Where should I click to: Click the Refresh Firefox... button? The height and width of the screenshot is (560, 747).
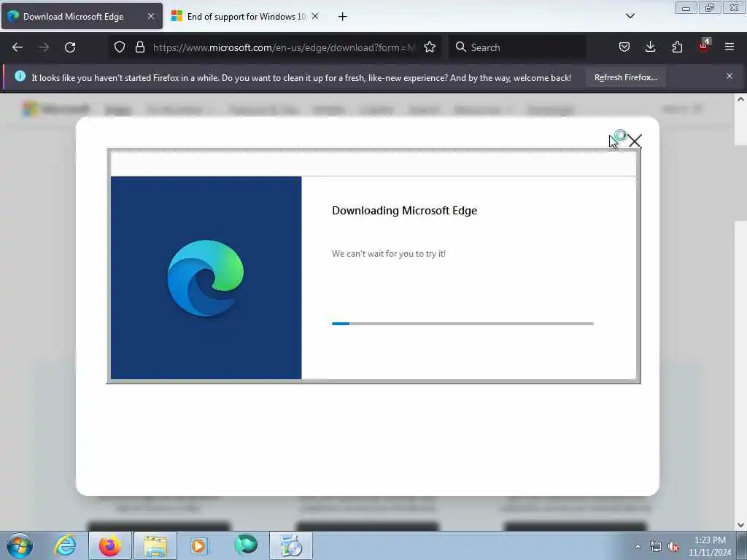point(625,77)
